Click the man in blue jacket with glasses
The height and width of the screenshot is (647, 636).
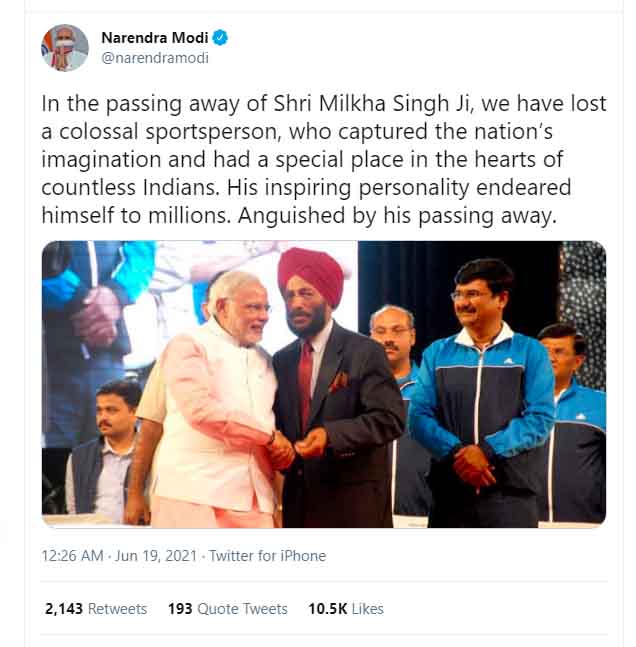482,392
